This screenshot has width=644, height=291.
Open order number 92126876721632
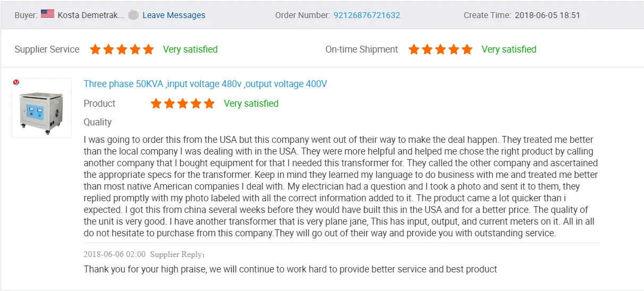tap(367, 15)
